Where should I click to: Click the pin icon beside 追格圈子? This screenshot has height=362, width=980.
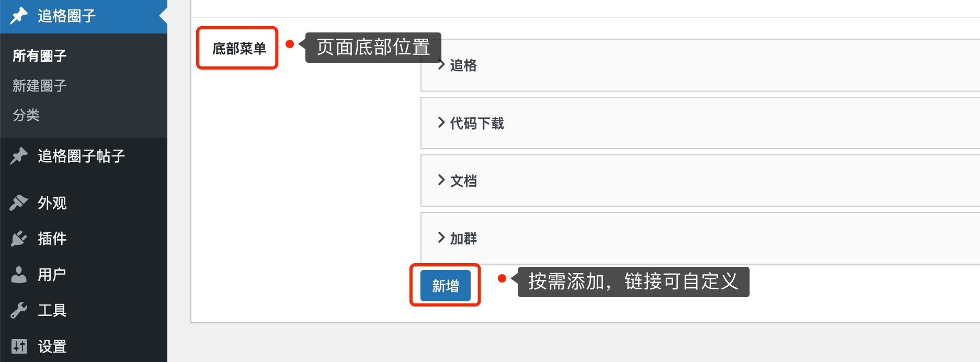[19, 16]
